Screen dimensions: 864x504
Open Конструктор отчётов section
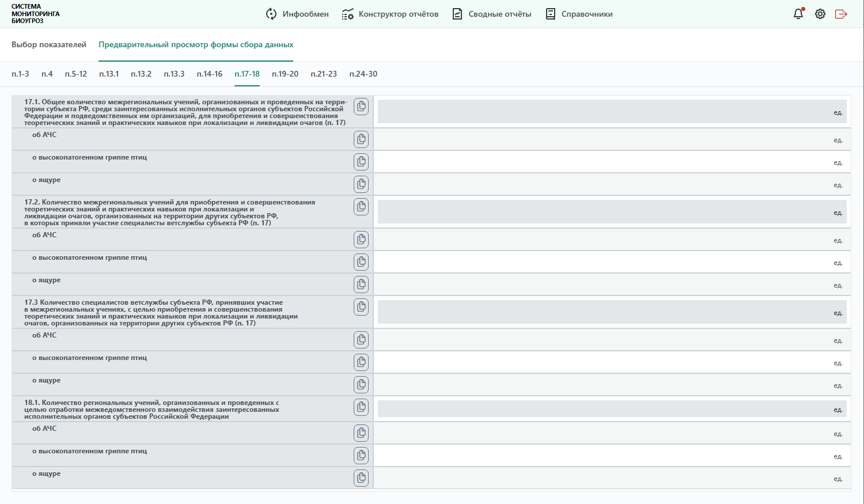(390, 14)
